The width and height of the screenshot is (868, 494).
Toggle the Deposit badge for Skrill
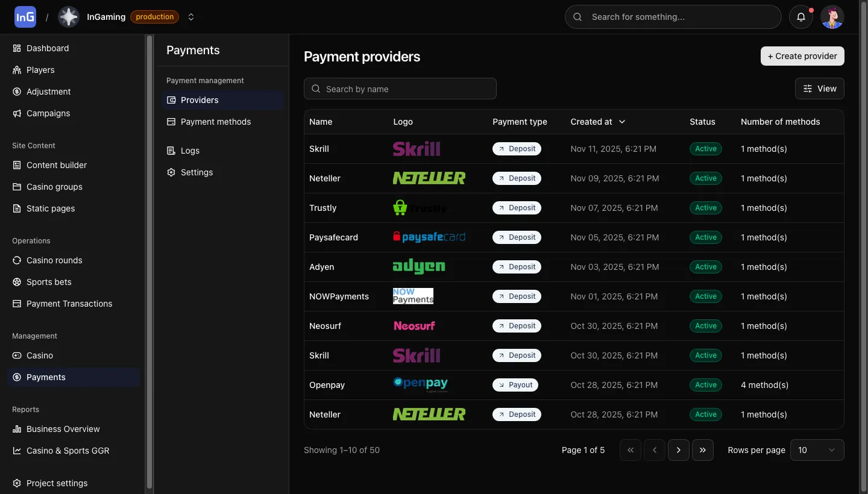tap(517, 149)
